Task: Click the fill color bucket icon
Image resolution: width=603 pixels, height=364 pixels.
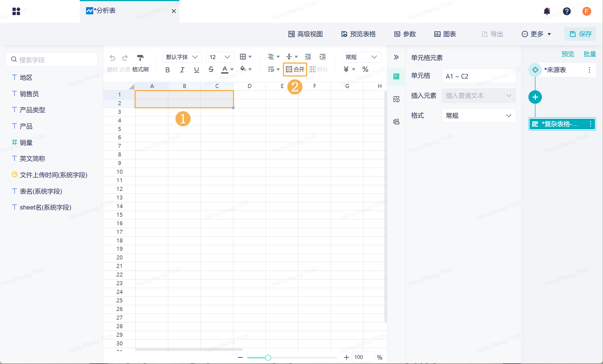Action: [x=243, y=69]
